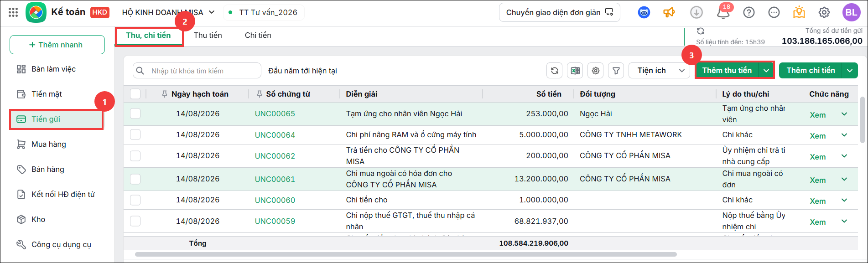
Task: Tick checkbox for voucher UNC00061
Action: coord(135,179)
